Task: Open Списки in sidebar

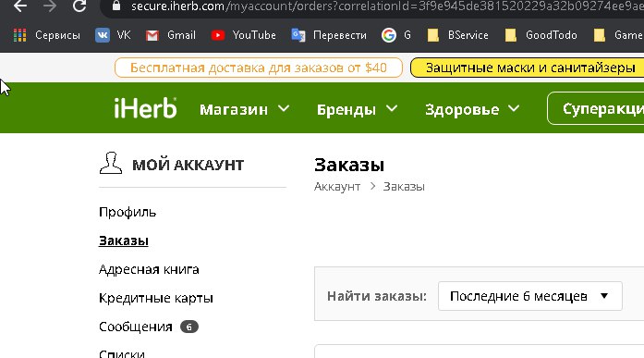Action: tap(122, 353)
